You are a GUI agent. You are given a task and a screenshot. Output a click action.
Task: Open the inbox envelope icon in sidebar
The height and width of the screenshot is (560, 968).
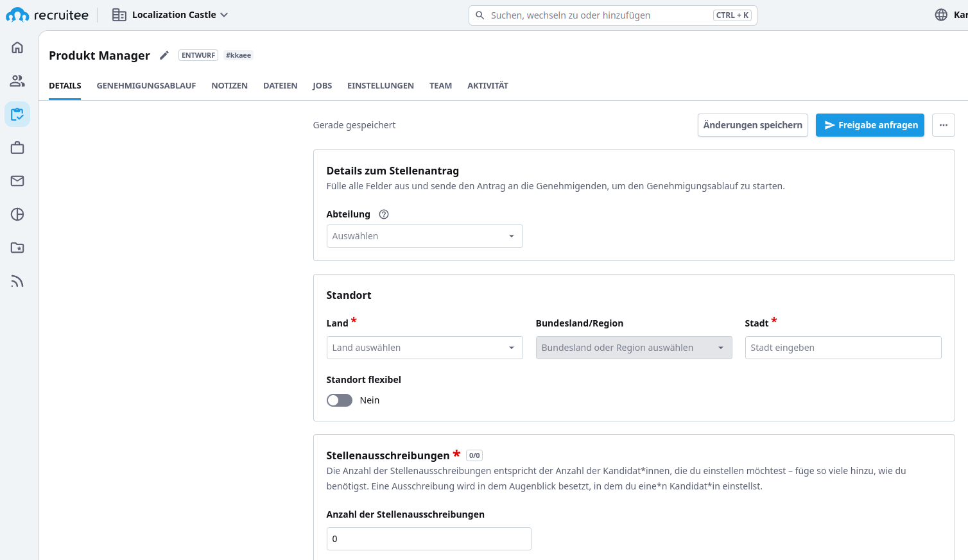(17, 180)
